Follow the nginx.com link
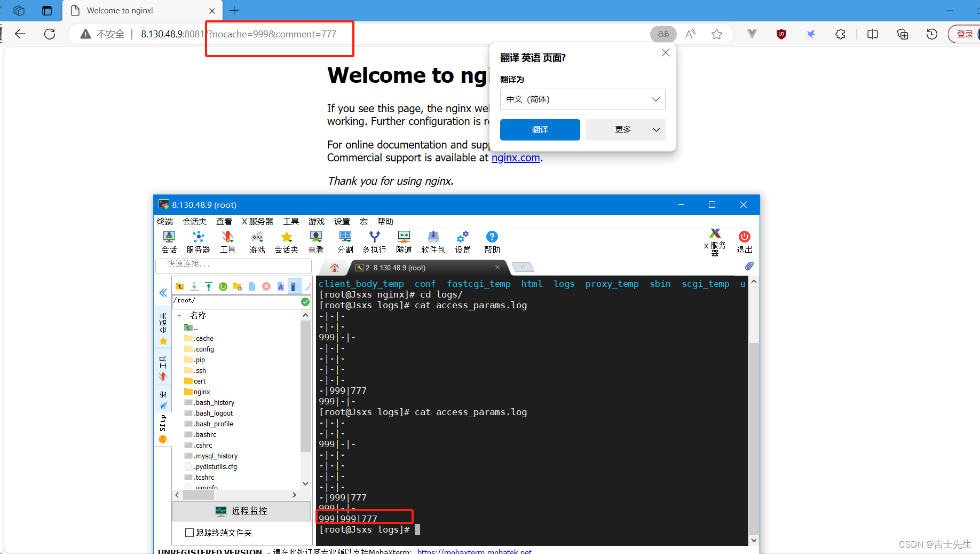This screenshot has height=554, width=980. [516, 158]
